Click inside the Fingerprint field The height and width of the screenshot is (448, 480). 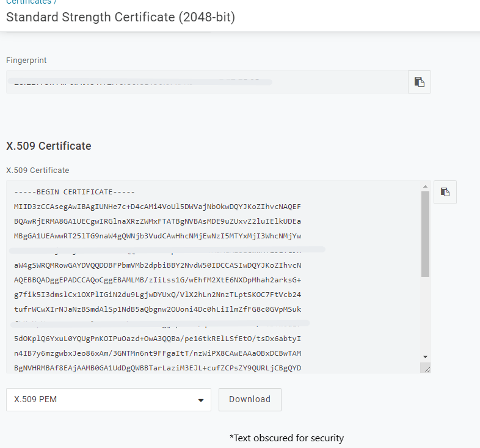[x=207, y=82]
